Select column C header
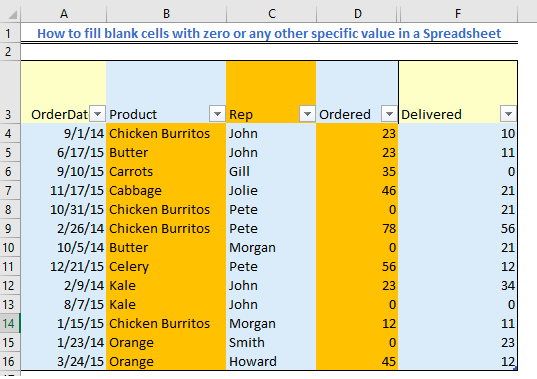 [272, 14]
